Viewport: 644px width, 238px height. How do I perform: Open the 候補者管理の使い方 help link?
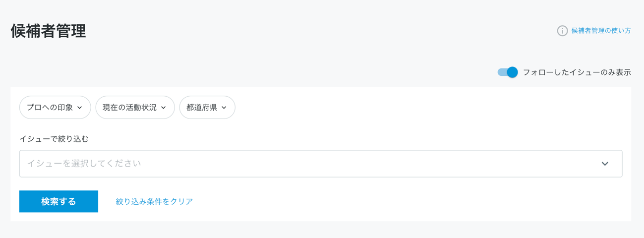[x=601, y=31]
